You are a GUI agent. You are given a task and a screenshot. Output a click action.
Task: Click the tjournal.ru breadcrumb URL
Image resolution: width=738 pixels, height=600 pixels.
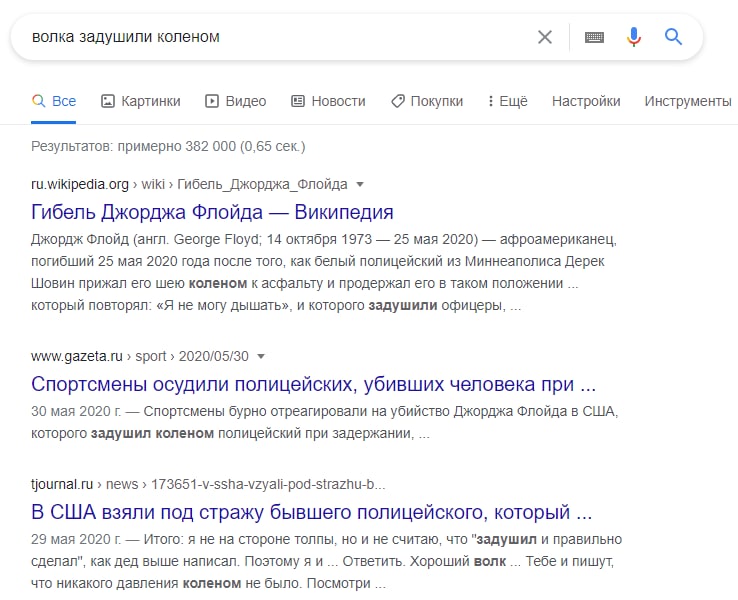click(x=208, y=484)
